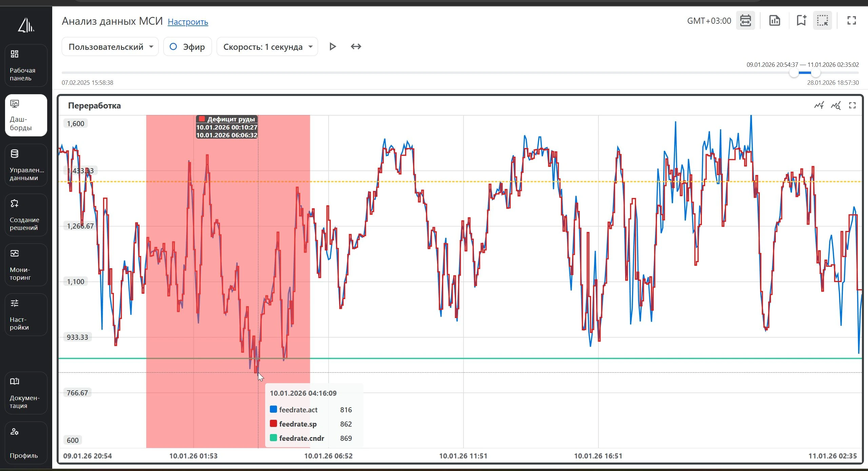868x471 pixels.
Task: Click the Настроить link
Action: click(188, 22)
